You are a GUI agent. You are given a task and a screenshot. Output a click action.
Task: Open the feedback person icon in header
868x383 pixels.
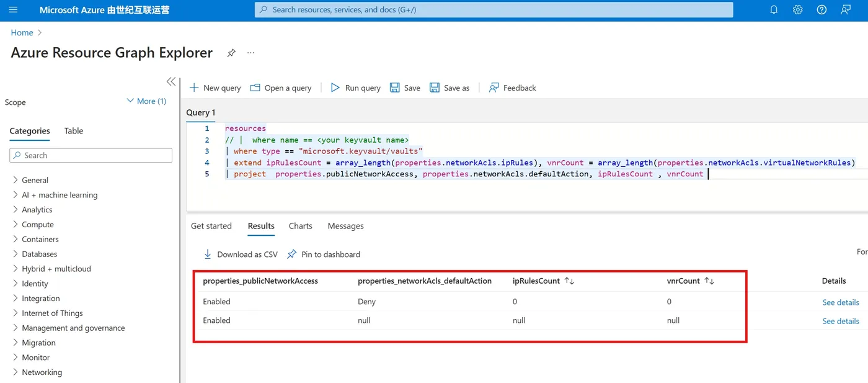pyautogui.click(x=846, y=10)
